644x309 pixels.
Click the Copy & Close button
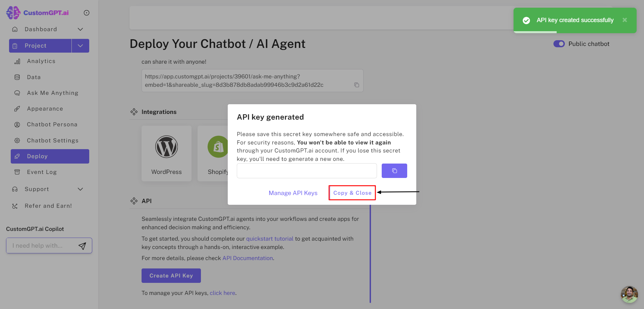pos(352,193)
